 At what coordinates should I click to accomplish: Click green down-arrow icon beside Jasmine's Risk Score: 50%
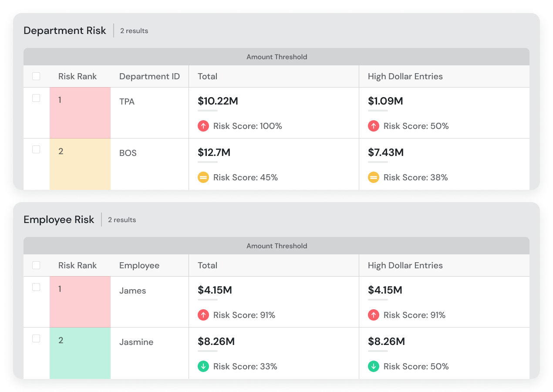pyautogui.click(x=374, y=366)
